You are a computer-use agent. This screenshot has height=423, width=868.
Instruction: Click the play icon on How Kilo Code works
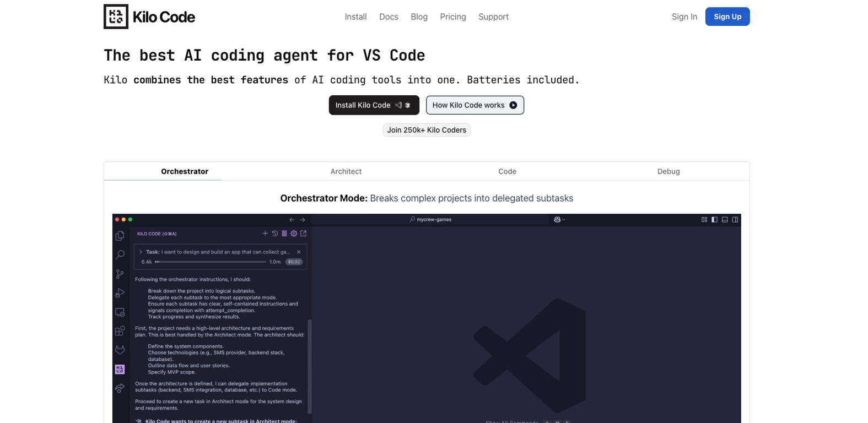pos(513,105)
